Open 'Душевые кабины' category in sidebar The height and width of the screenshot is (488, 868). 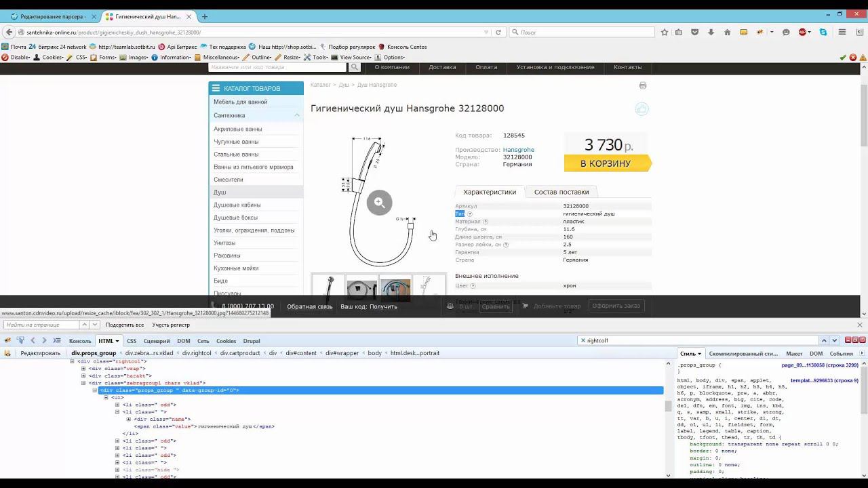(x=237, y=205)
